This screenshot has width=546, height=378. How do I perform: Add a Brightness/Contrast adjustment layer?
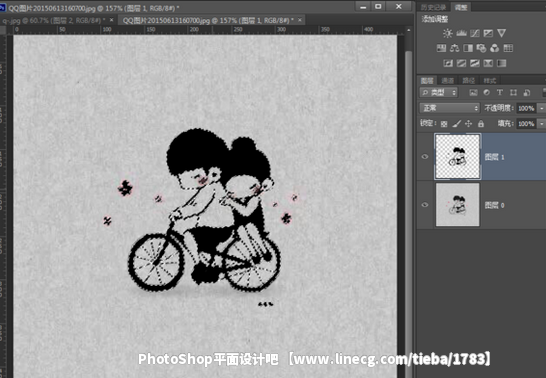click(x=447, y=33)
